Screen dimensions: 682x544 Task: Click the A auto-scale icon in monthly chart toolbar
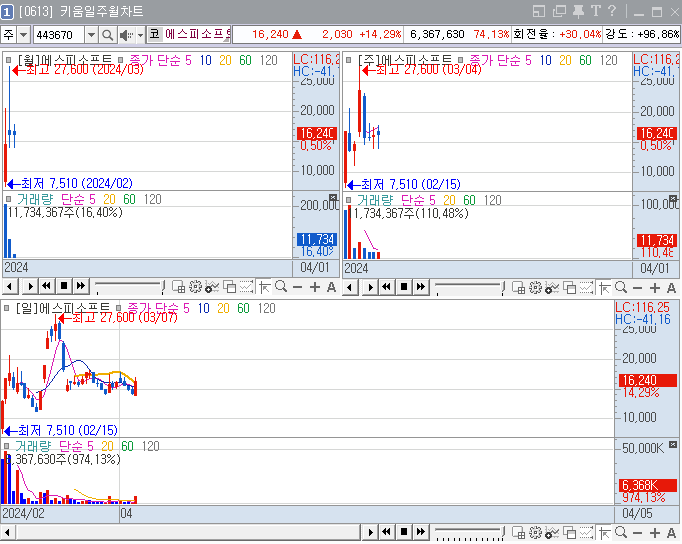pyautogui.click(x=331, y=287)
